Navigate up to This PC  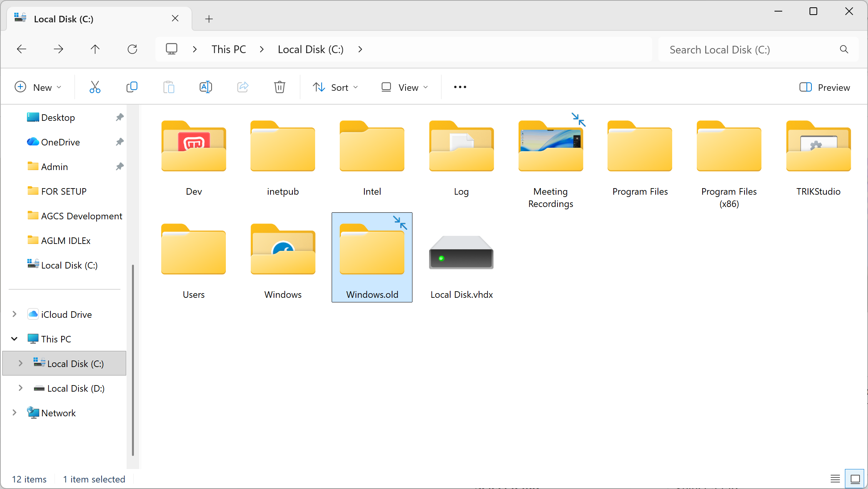click(x=95, y=49)
